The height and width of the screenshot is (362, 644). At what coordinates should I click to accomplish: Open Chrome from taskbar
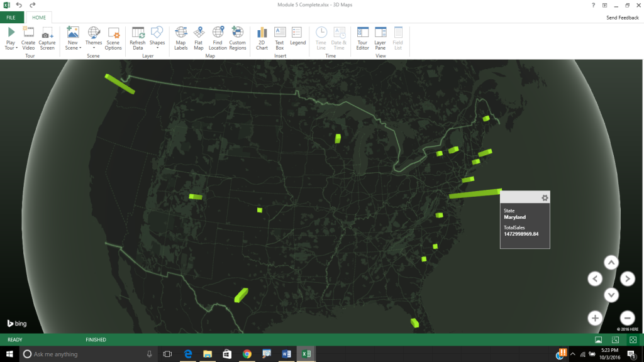coord(247,354)
